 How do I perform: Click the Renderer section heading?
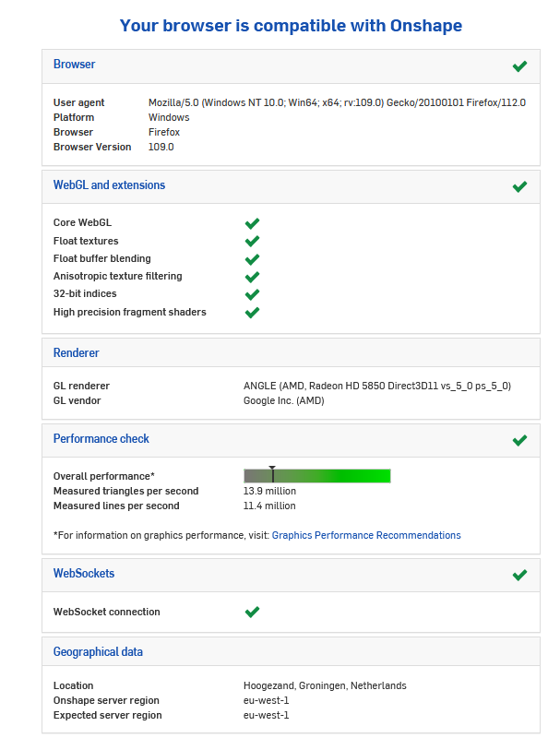[77, 353]
